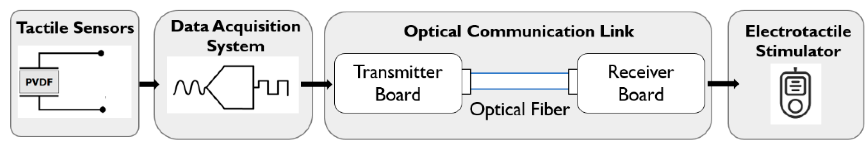
Task: Click the arrow from Tactile Sensors to Data Acquisition
Action: pyautogui.click(x=149, y=84)
